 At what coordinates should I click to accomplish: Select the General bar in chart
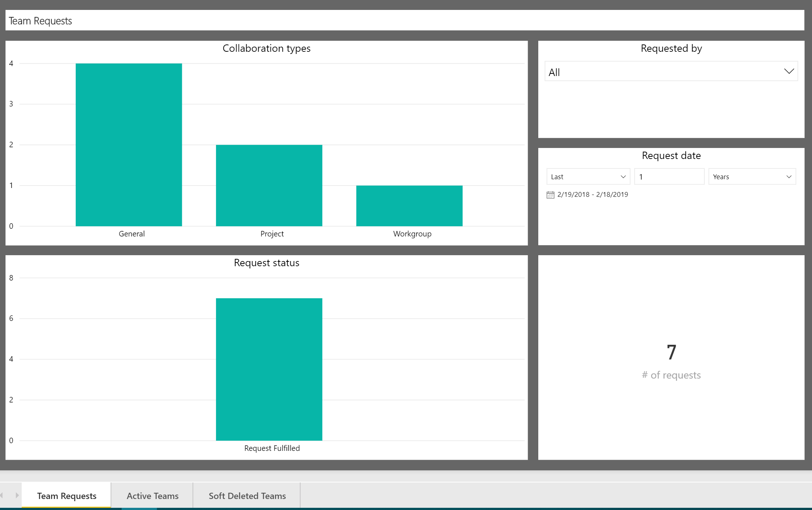tap(129, 145)
